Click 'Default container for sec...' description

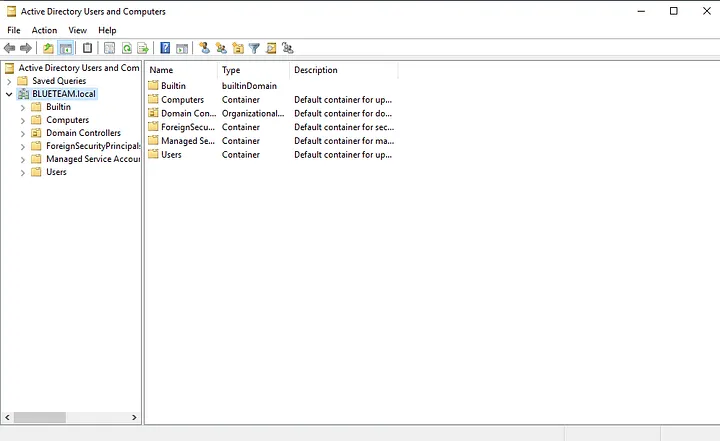click(344, 127)
